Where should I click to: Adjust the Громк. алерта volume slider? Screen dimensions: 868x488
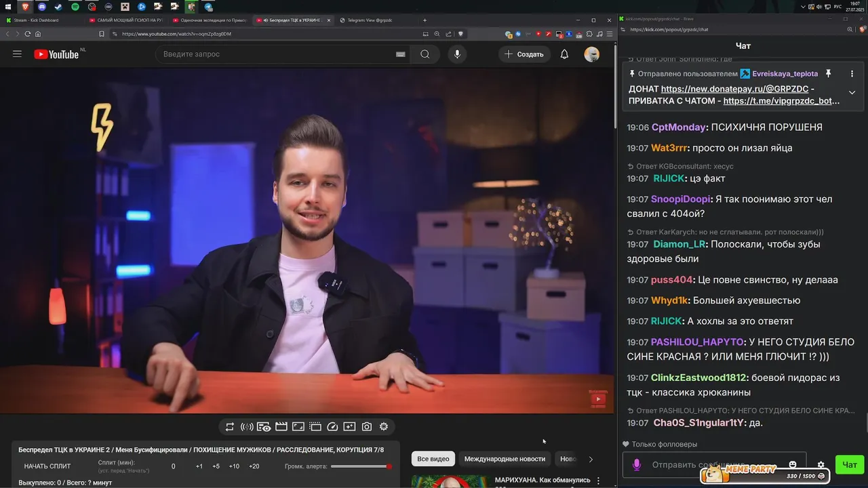click(x=361, y=466)
